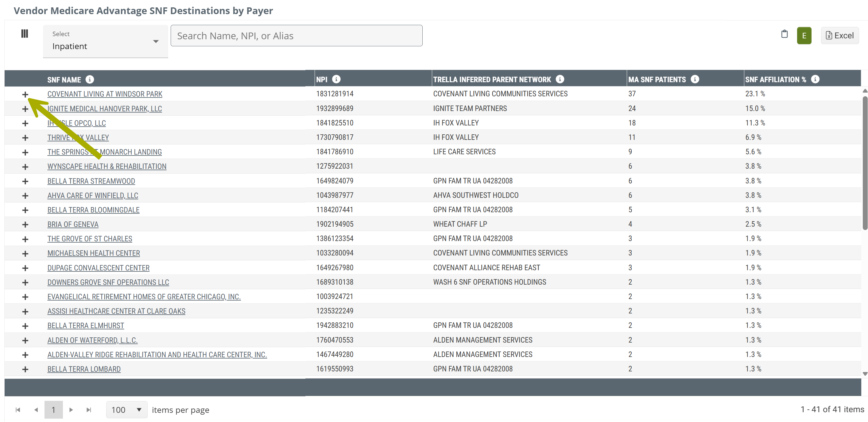Go to the next page arrow
The width and height of the screenshot is (868, 422).
click(x=71, y=409)
